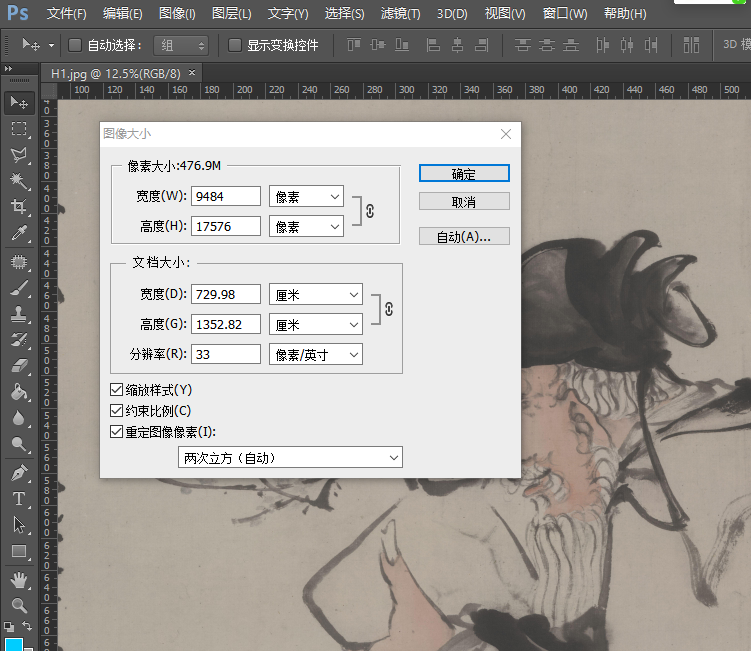
Task: Uncheck the 缩放样式(Y) checkbox
Action: [116, 389]
